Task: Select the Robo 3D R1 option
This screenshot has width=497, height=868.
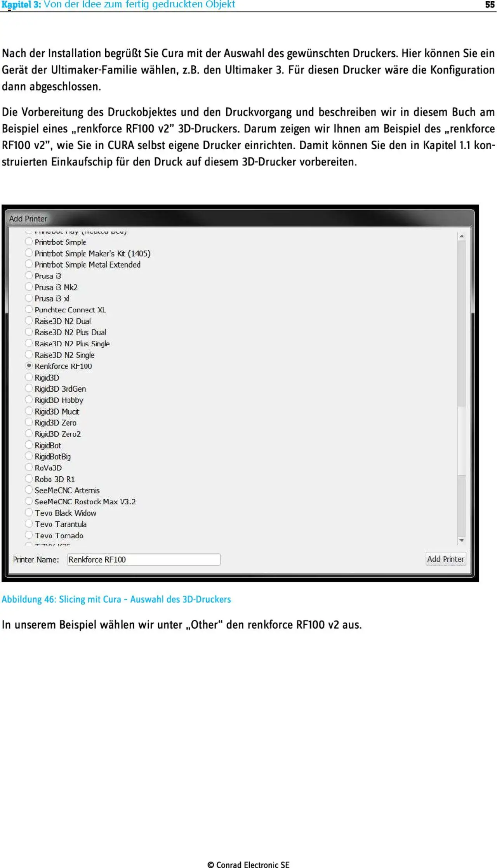Action: (29, 478)
